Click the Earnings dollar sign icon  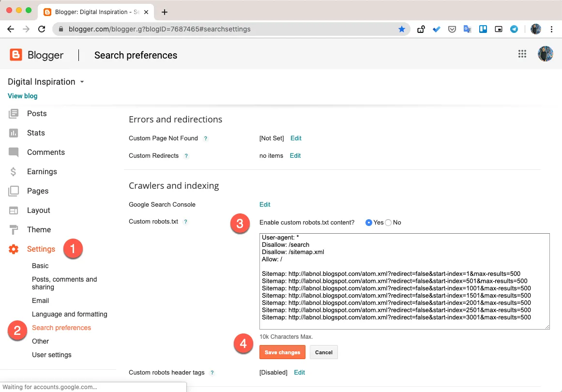pyautogui.click(x=14, y=171)
